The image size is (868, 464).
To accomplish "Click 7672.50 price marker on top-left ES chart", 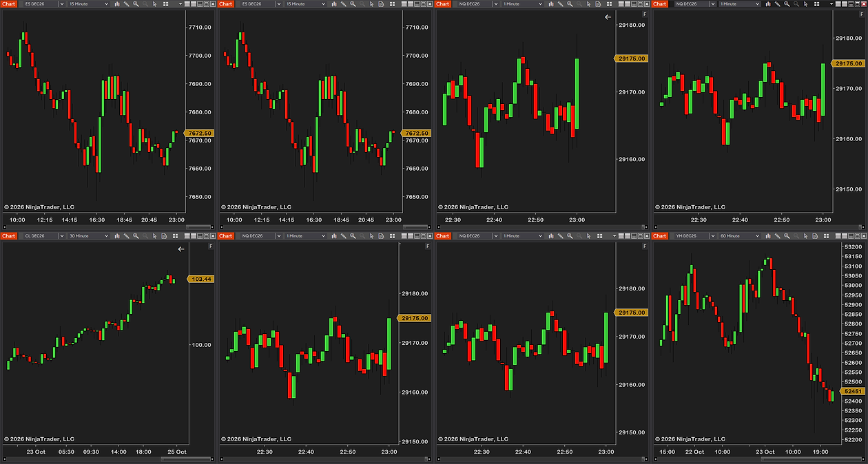I will pos(200,133).
